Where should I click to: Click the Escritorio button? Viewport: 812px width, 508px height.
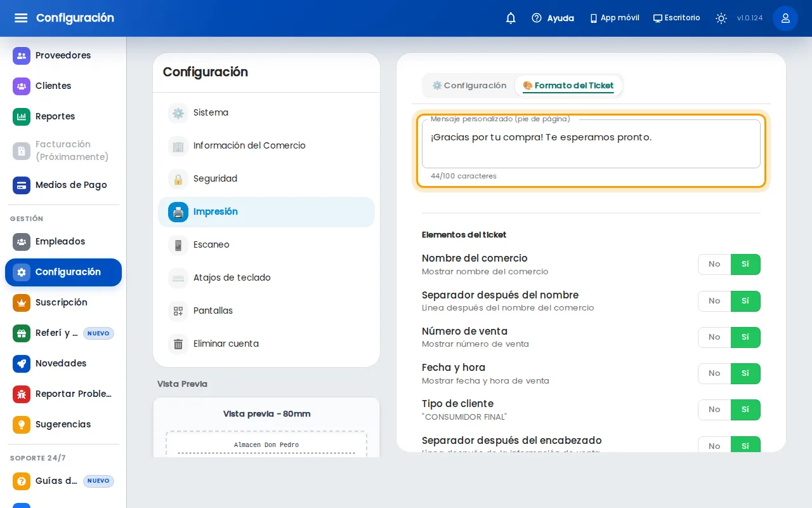click(x=677, y=18)
